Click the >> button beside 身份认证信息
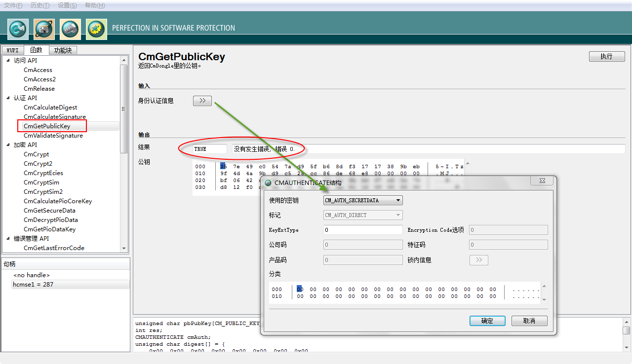632x364 pixels. (x=202, y=101)
